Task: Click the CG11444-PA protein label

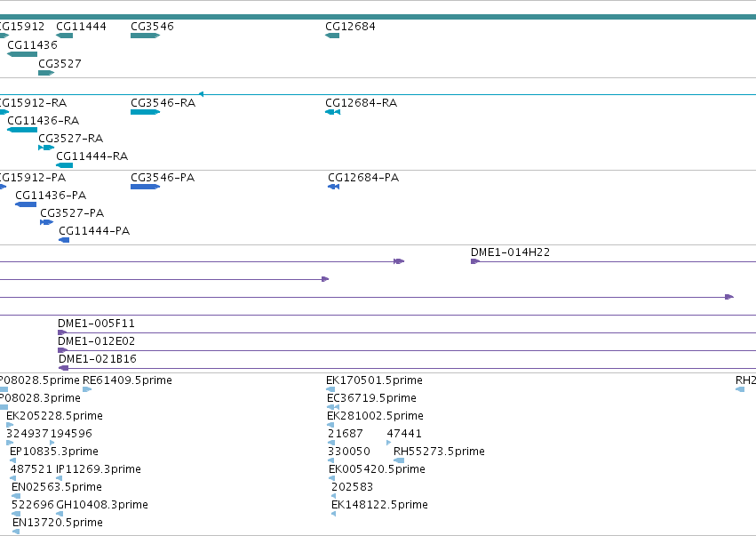Action: point(94,231)
